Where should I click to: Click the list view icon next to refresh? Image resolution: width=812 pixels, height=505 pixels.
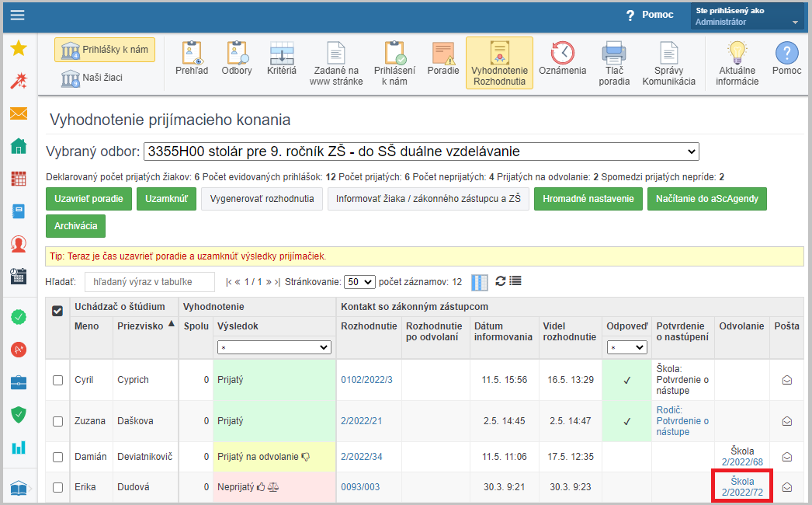tap(515, 281)
